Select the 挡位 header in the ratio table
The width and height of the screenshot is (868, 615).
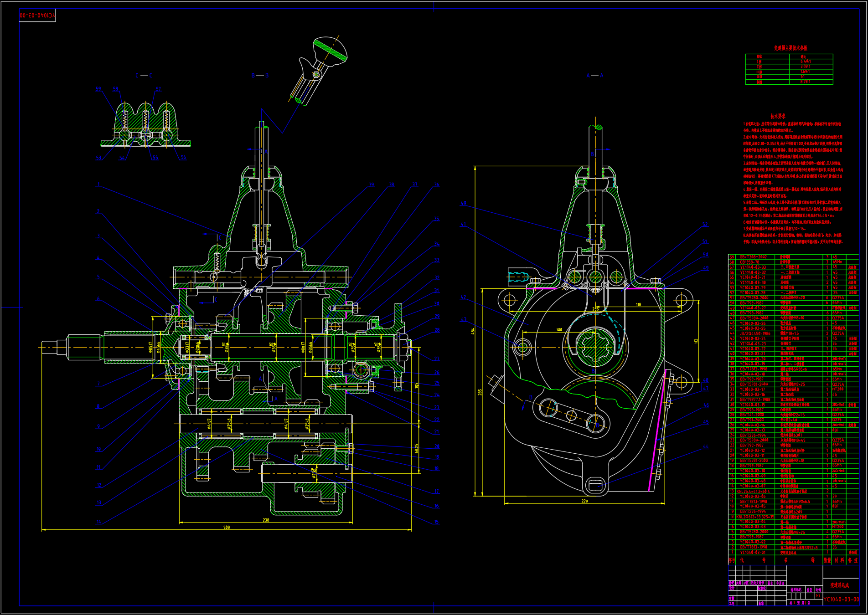[759, 57]
